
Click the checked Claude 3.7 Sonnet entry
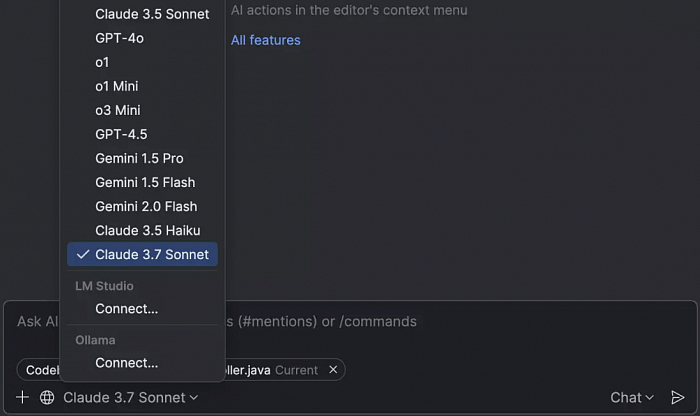[142, 254]
